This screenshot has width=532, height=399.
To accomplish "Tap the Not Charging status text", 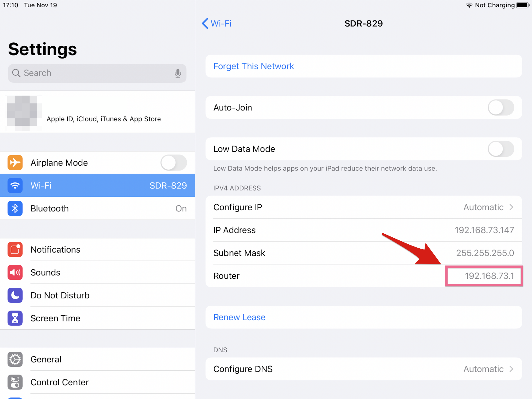I will tap(495, 5).
